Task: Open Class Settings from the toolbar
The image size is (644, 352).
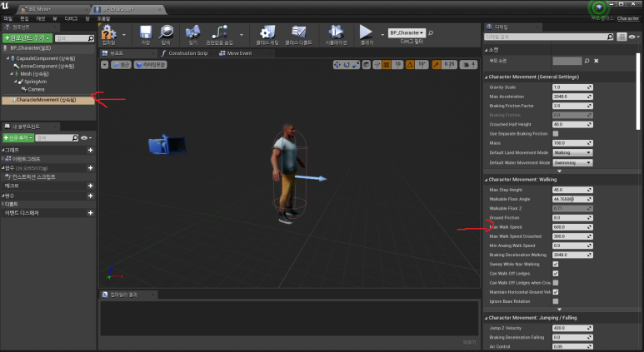Action: coord(267,32)
